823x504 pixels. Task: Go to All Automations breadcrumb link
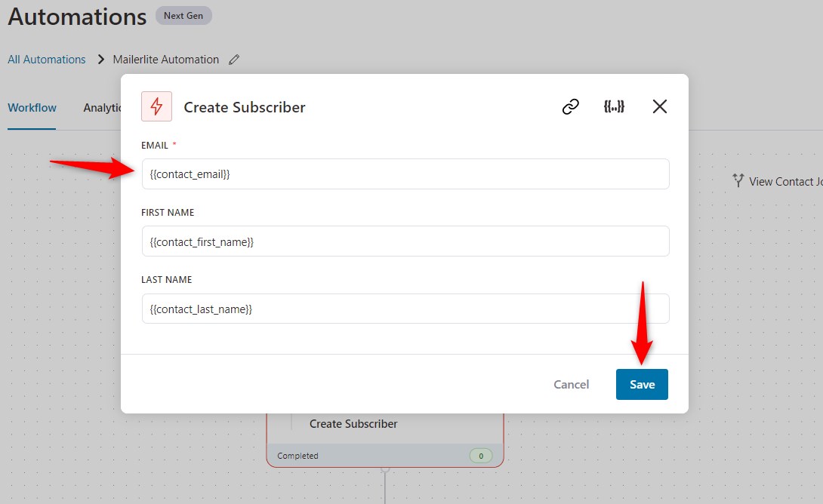(47, 60)
